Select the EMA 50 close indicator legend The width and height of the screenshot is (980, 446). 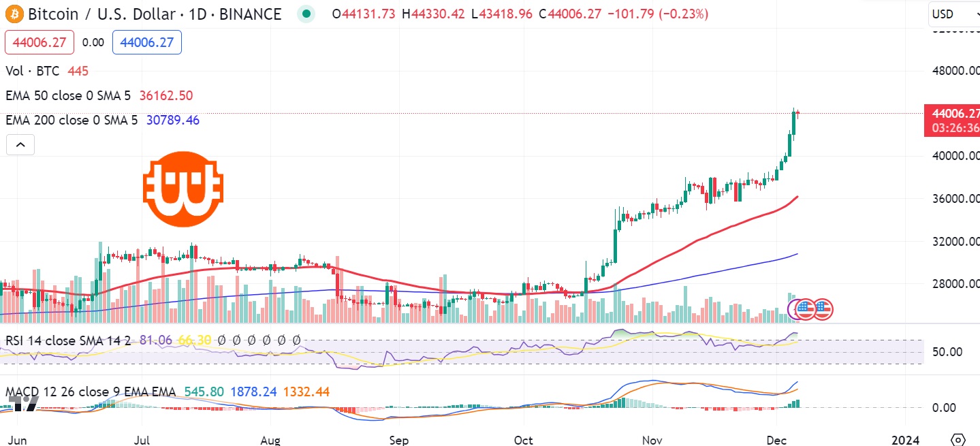(68, 95)
